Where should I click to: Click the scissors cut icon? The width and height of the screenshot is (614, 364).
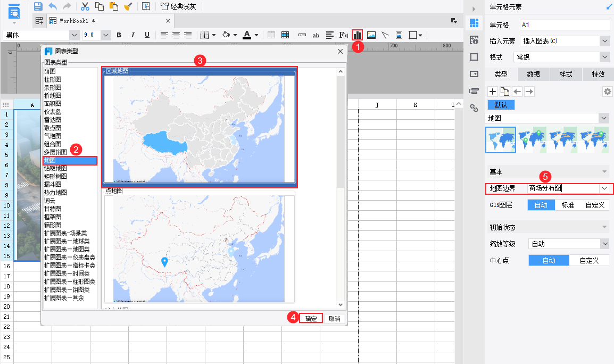[x=84, y=6]
